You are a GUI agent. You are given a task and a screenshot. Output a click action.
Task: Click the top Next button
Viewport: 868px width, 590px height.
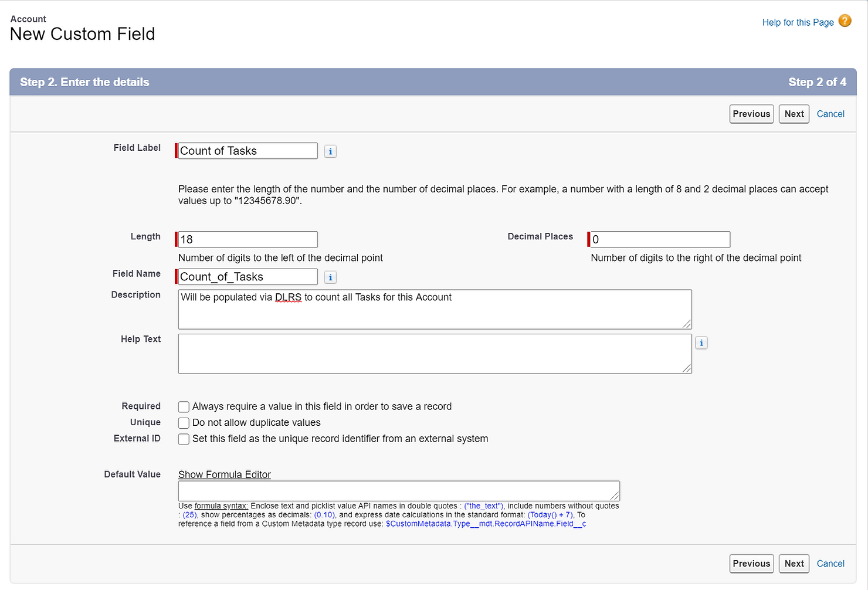coord(794,114)
